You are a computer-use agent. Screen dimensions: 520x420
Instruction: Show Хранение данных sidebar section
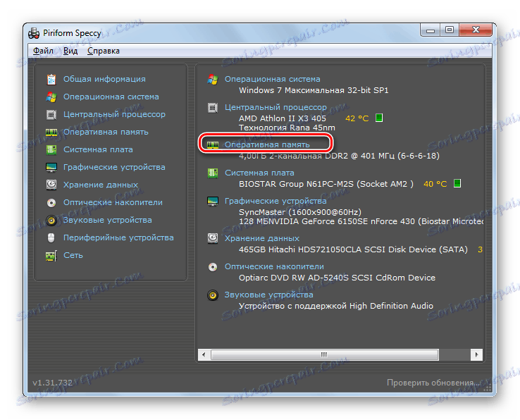(x=101, y=185)
